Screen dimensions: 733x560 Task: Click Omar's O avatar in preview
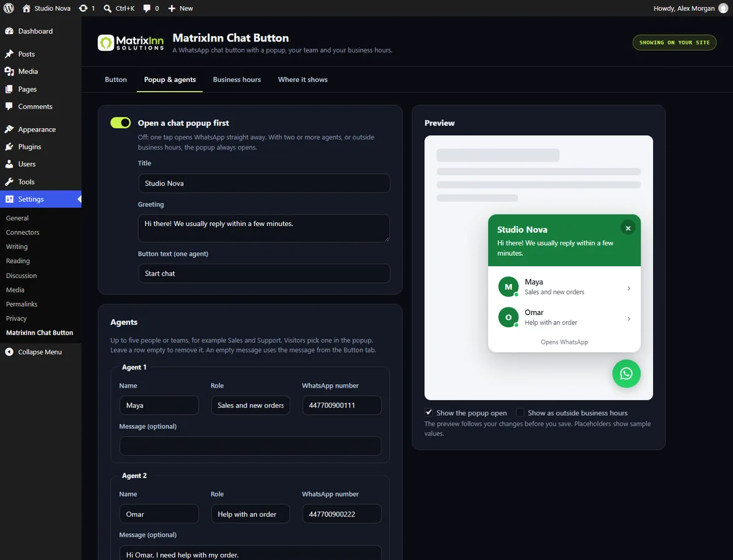[508, 318]
